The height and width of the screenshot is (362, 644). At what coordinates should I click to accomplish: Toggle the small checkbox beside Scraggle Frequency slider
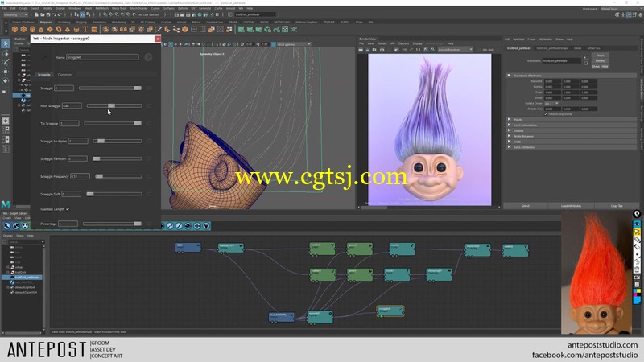point(150,176)
